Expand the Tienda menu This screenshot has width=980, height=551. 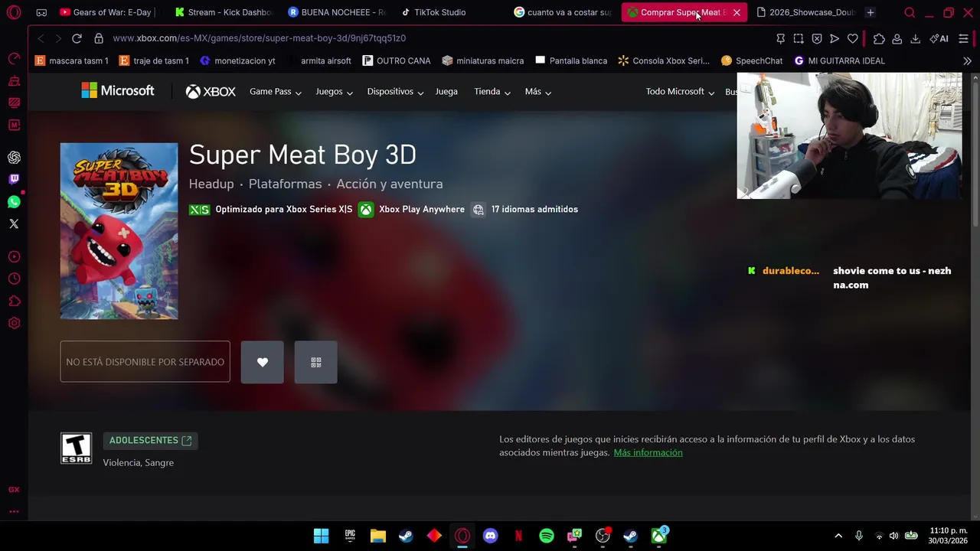point(492,92)
